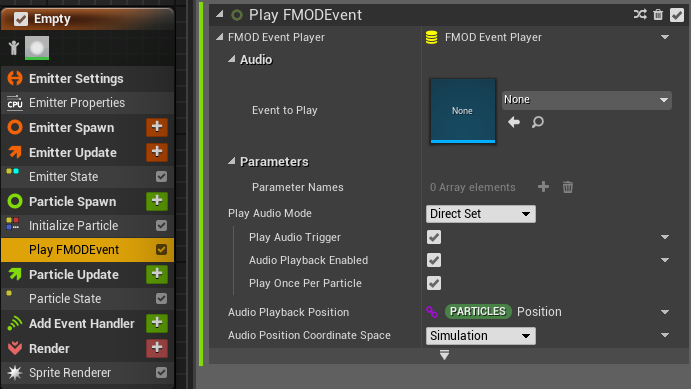This screenshot has width=691, height=389.
Task: Disable the Sprite Renderer checkbox
Action: [x=161, y=372]
